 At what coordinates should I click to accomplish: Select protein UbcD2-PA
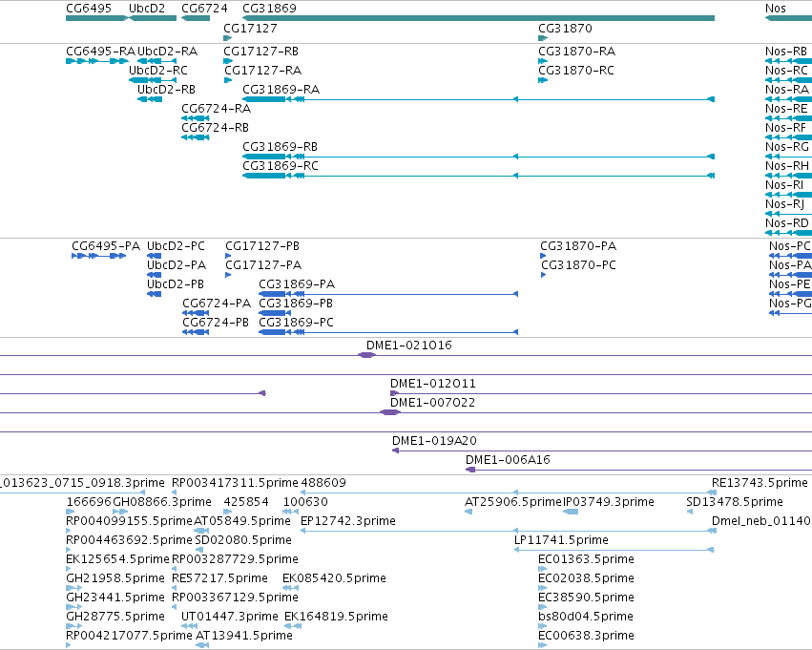click(177, 265)
